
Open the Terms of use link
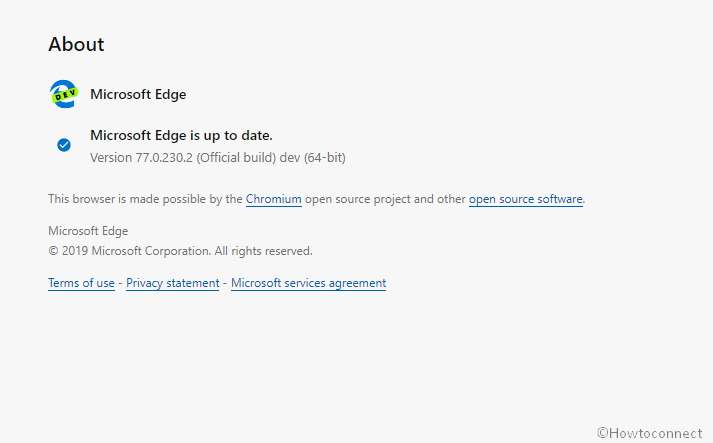coord(81,283)
